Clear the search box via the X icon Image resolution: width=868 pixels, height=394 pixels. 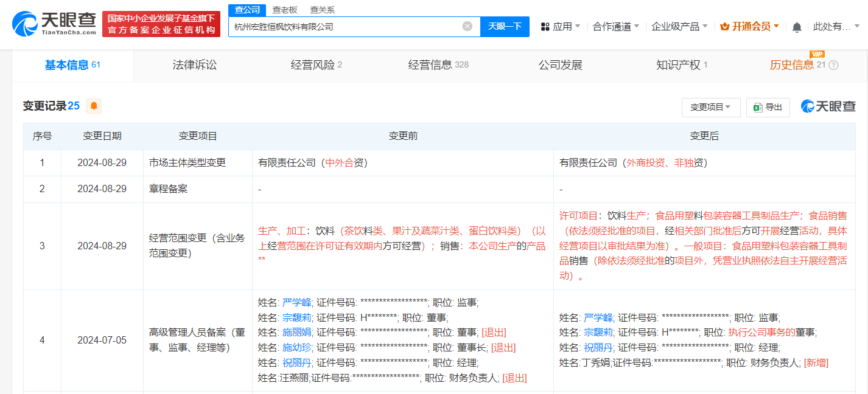467,26
